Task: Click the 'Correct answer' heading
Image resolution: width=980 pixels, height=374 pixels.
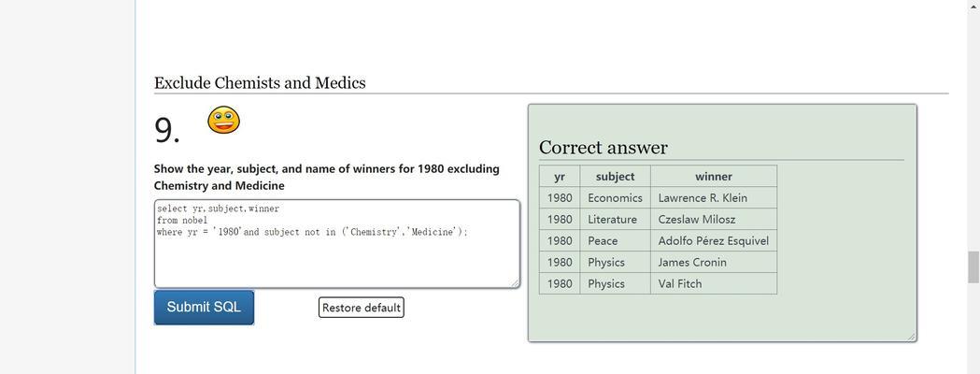Action: 604,148
